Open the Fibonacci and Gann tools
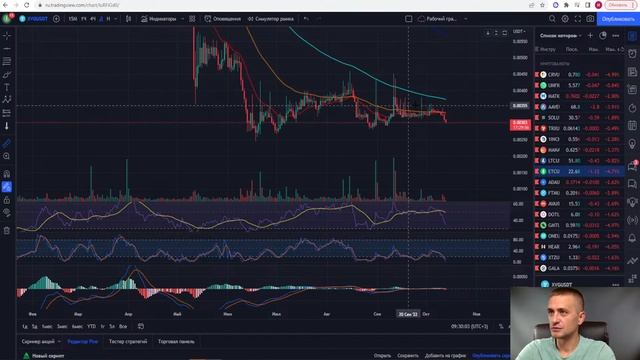 pyautogui.click(x=7, y=61)
